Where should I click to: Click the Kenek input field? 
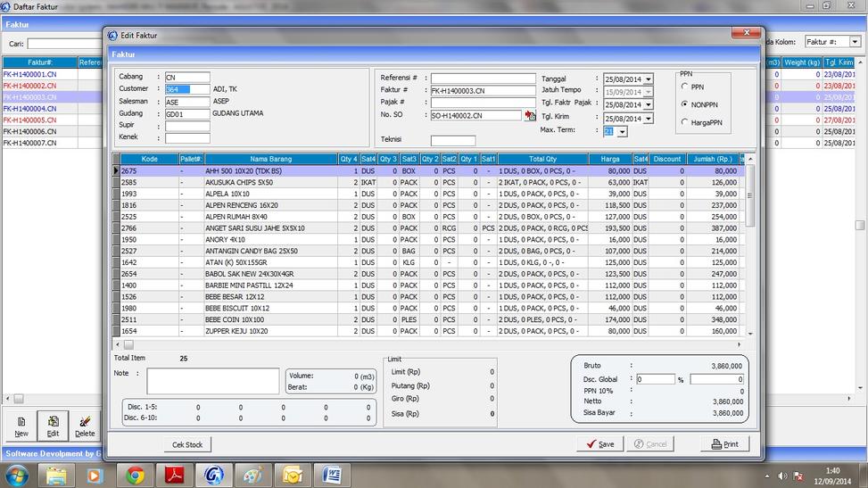point(187,138)
